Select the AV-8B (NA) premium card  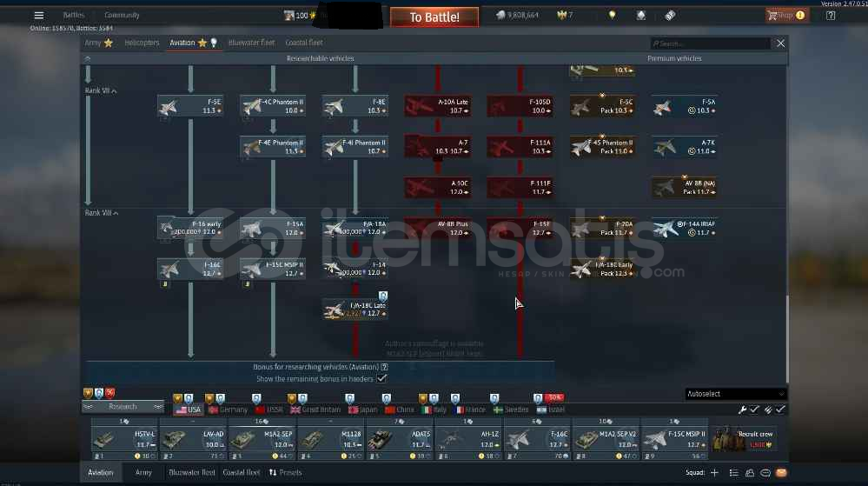pos(685,187)
